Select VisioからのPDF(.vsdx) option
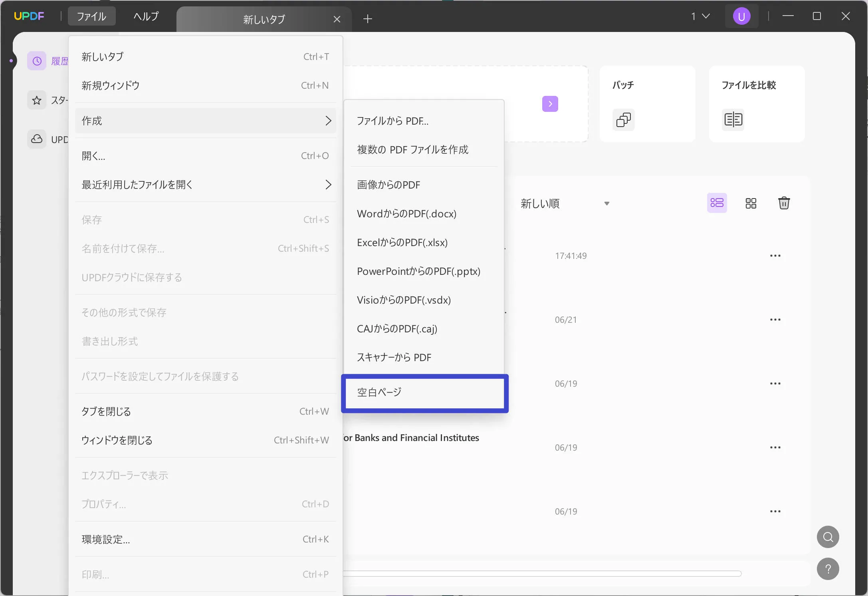 pyautogui.click(x=424, y=300)
